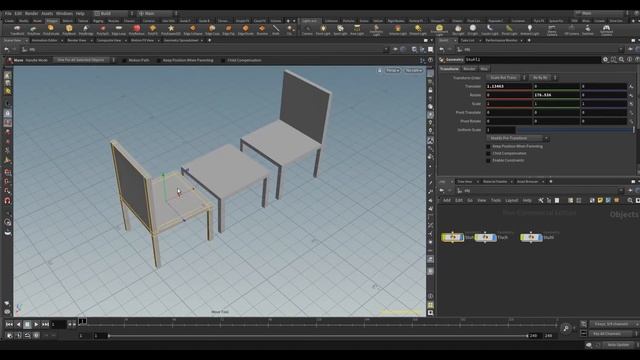
Task: Select the Caustic Light shelf tool
Action: point(489,29)
